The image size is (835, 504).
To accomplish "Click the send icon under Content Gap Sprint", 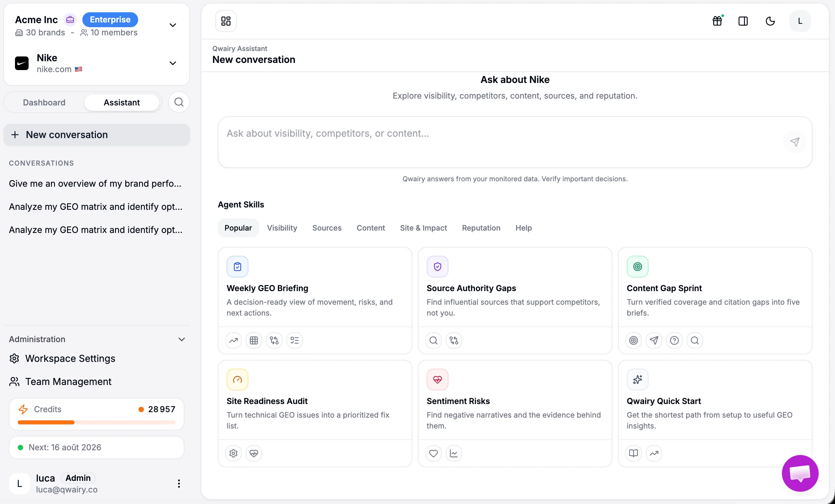I will [654, 340].
